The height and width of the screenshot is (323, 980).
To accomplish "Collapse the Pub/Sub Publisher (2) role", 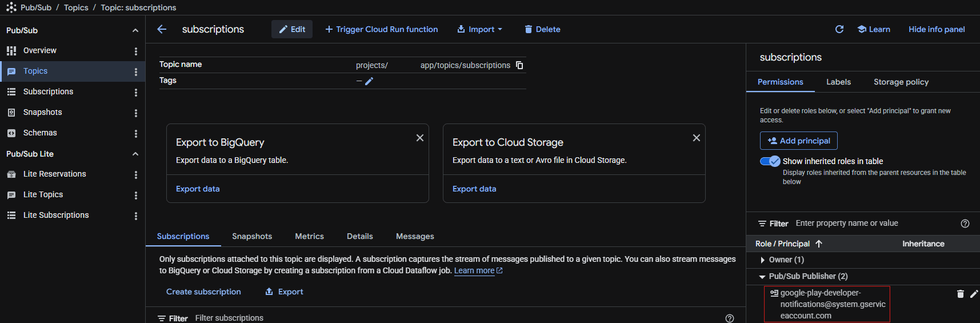I will point(762,276).
